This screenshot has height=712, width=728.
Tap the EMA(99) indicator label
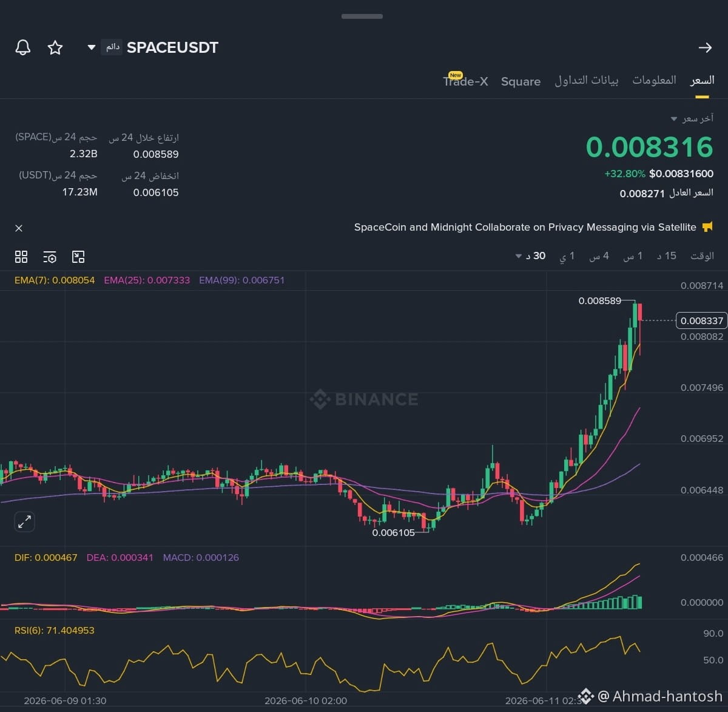point(241,280)
